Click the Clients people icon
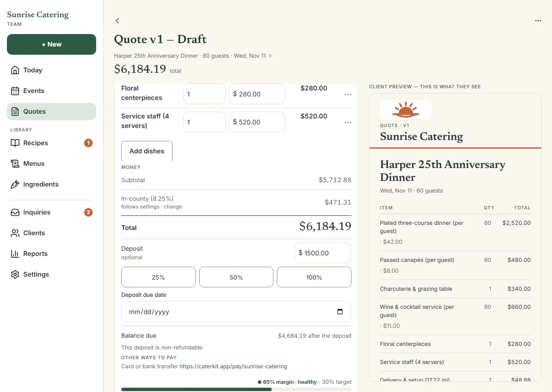This screenshot has width=552, height=392. 15,233
